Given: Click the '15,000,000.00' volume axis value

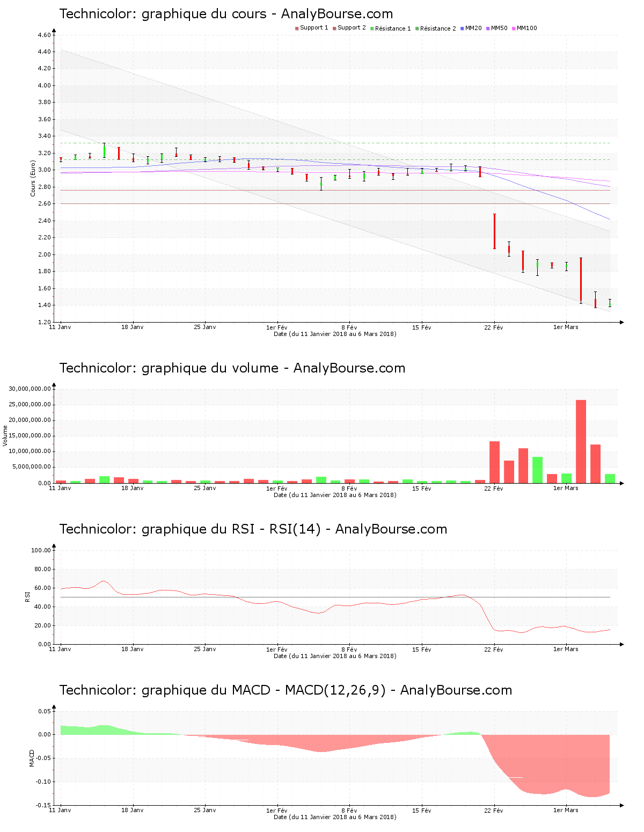Looking at the screenshot, I should (x=30, y=436).
